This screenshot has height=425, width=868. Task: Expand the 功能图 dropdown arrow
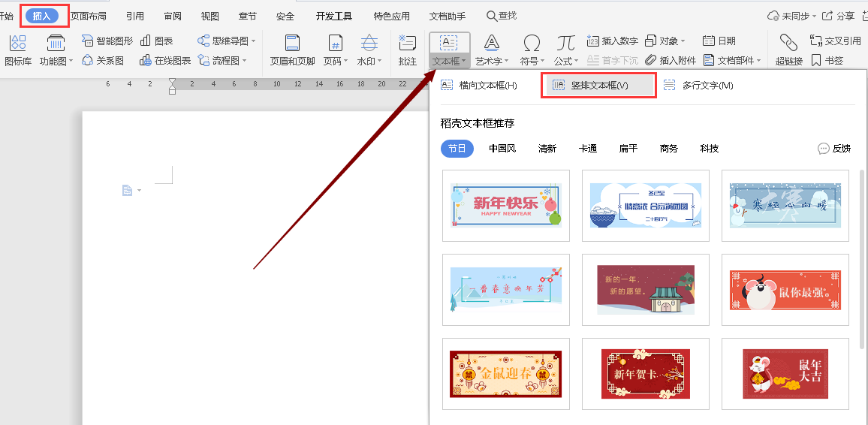pyautogui.click(x=71, y=62)
